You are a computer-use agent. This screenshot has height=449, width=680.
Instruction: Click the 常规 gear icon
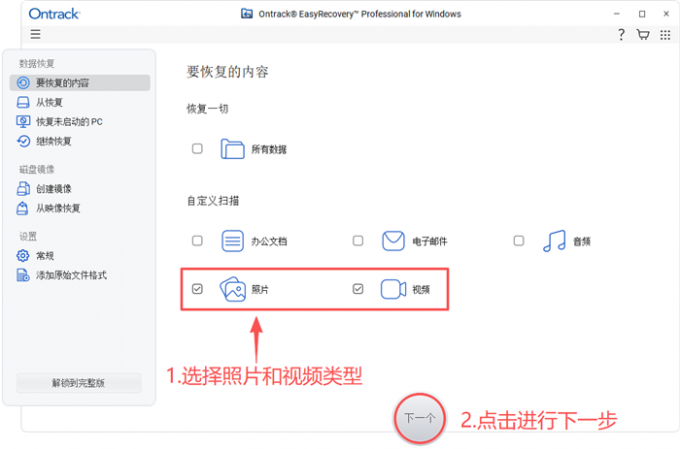click(23, 256)
